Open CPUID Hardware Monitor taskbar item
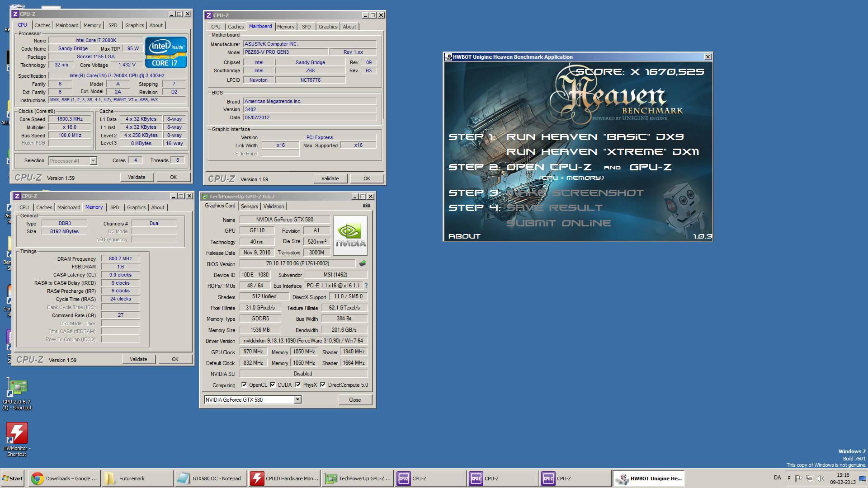The image size is (868, 488). [x=284, y=479]
